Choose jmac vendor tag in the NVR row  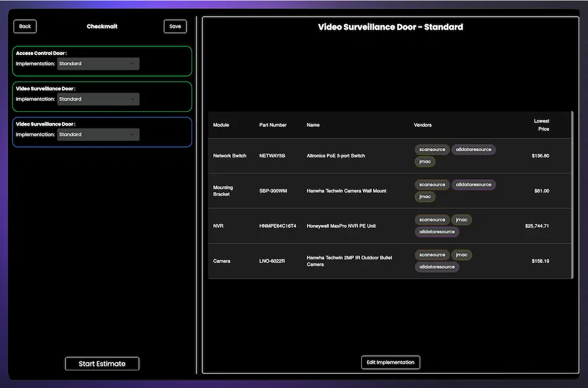point(461,220)
